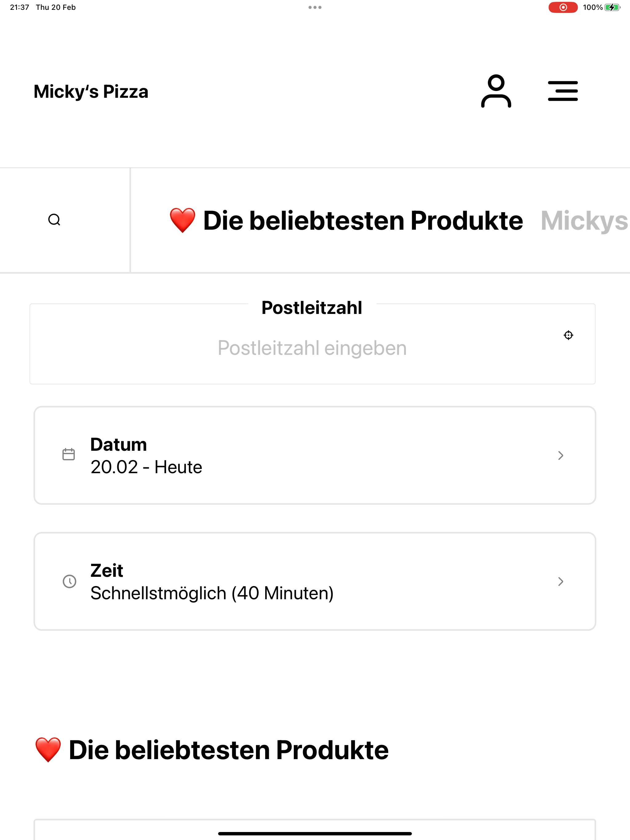Viewport: 630px width, 840px height.
Task: Tap the screen recording indicator
Action: (563, 7)
